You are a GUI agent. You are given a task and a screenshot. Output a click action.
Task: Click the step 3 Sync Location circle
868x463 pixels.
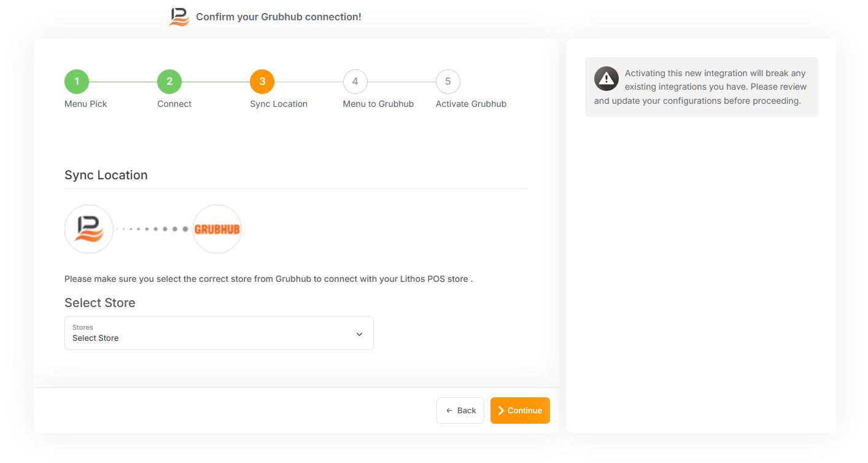[262, 82]
